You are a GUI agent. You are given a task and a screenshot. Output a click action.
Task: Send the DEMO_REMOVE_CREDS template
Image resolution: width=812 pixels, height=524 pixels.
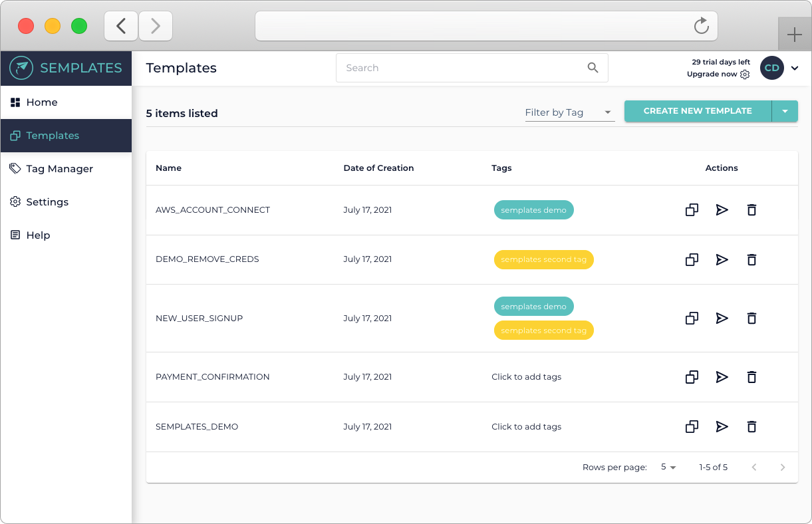pos(722,260)
